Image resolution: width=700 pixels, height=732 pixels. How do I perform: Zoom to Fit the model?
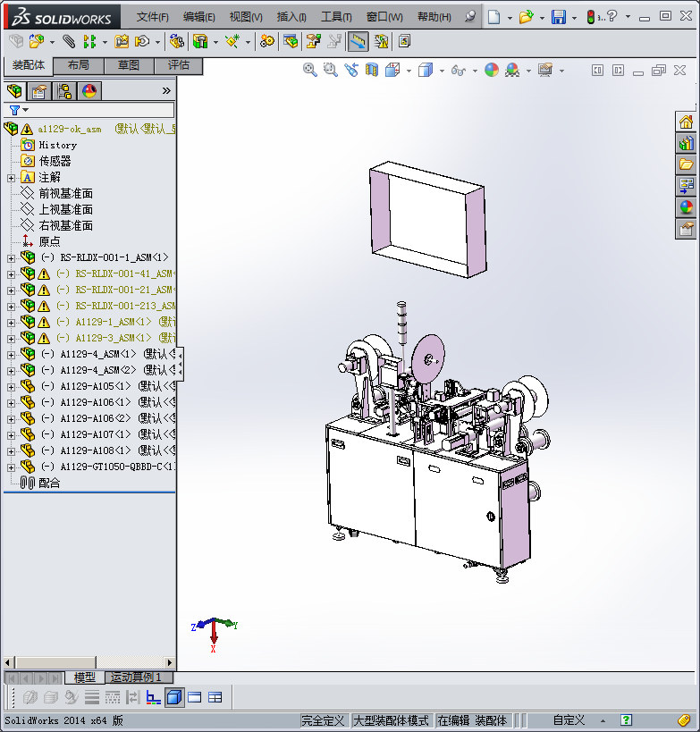coord(310,70)
